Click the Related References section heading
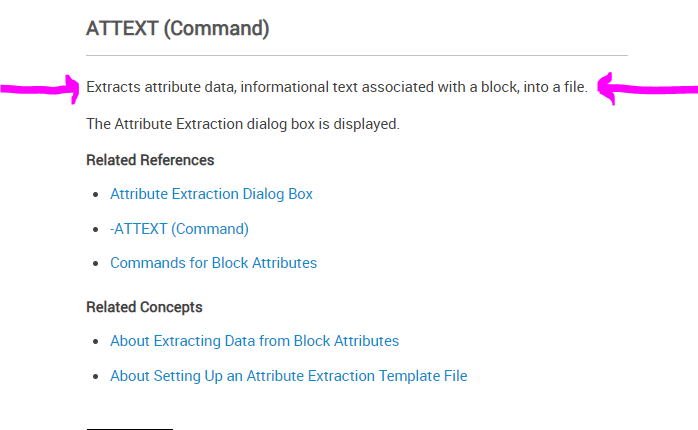Screen dimensions: 698x430 point(150,160)
